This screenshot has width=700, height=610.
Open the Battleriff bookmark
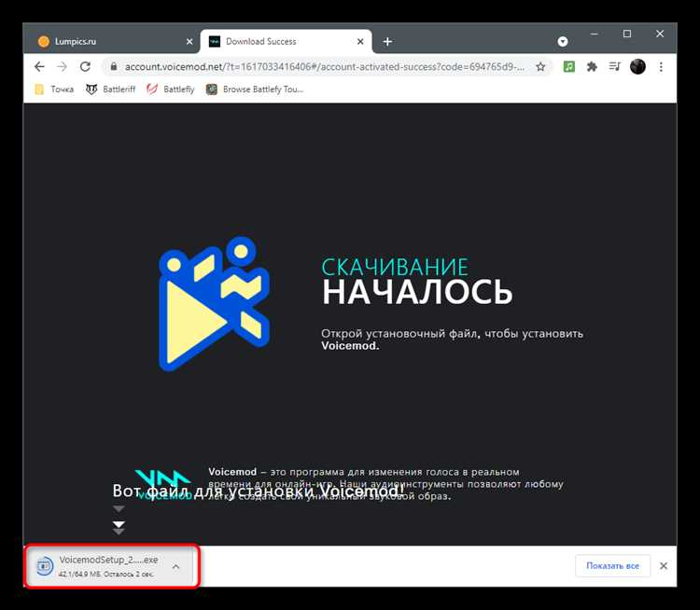(110, 90)
